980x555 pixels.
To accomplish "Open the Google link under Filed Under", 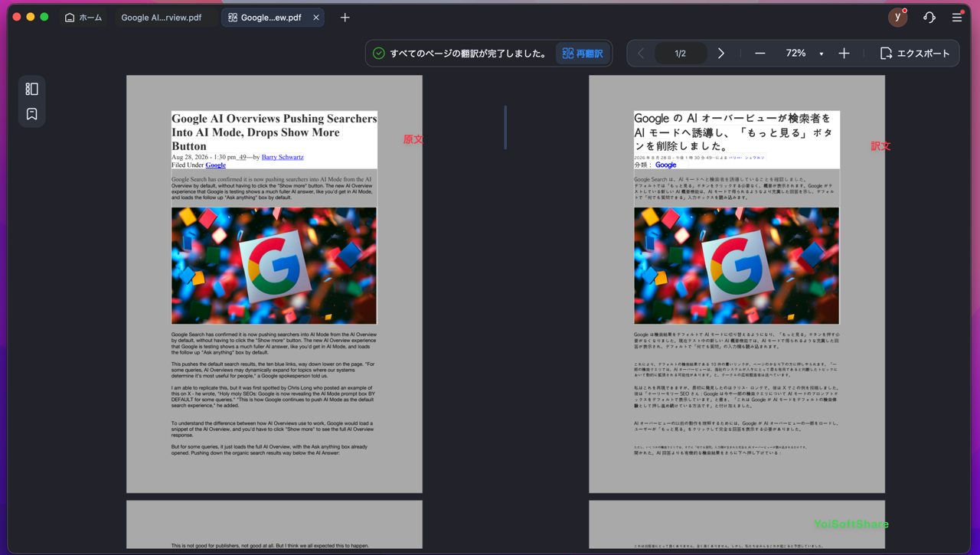I will (x=215, y=165).
